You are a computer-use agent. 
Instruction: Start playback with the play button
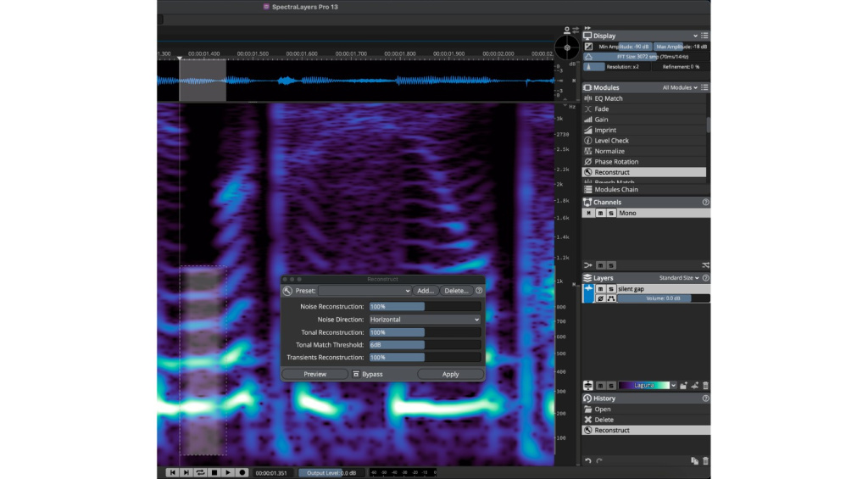pos(228,472)
